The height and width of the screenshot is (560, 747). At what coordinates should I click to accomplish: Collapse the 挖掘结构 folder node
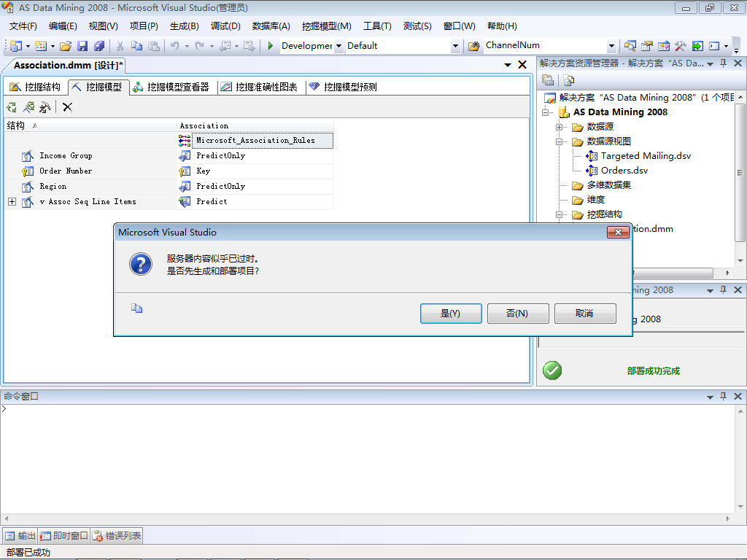560,215
